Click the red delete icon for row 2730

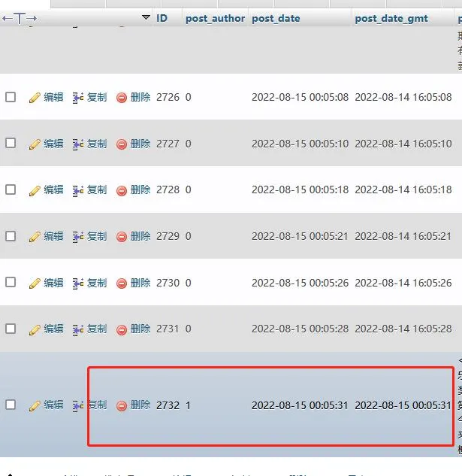[x=122, y=283]
